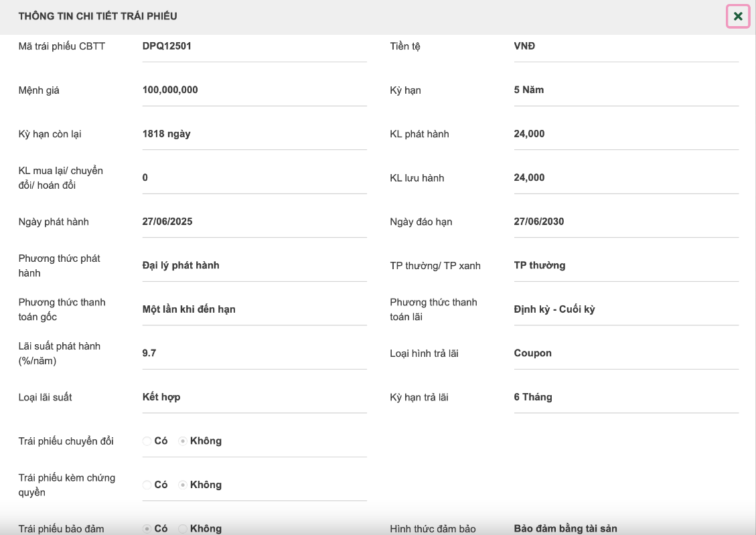The height and width of the screenshot is (535, 756).
Task: Click the interest rate value 9.7
Action: point(149,354)
